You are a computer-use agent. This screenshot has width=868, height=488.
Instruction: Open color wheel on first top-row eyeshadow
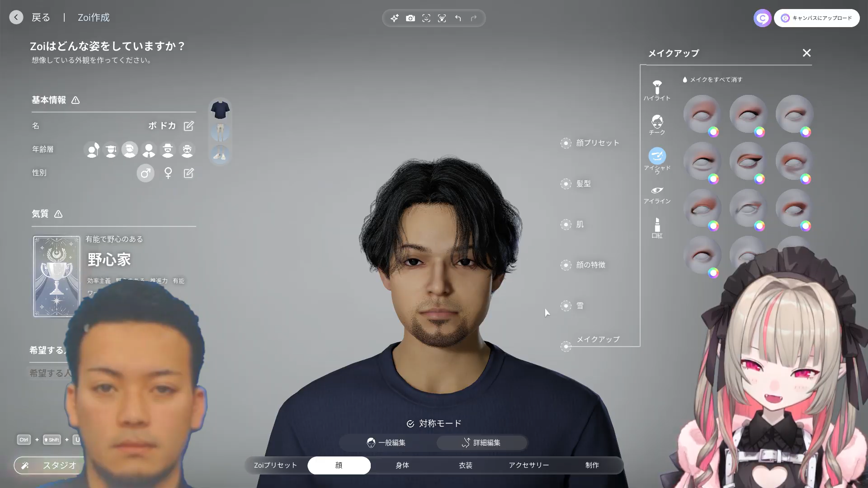pyautogui.click(x=713, y=132)
